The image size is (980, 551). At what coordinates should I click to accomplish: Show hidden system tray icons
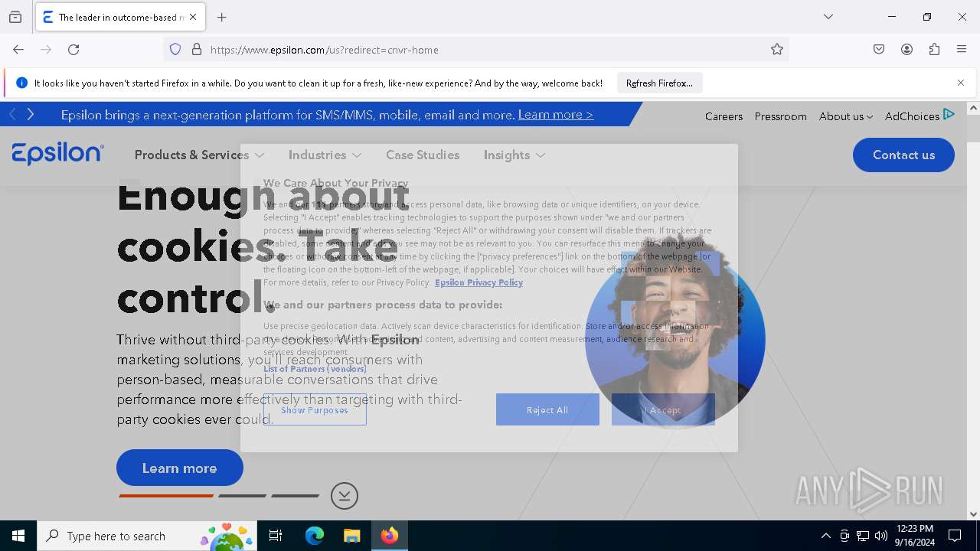coord(825,536)
